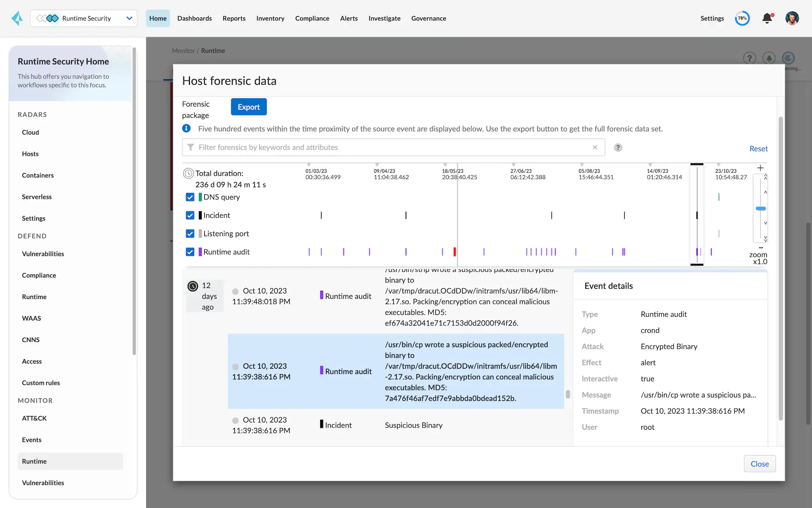
Task: Clear the forensics filter with X icon
Action: [595, 147]
